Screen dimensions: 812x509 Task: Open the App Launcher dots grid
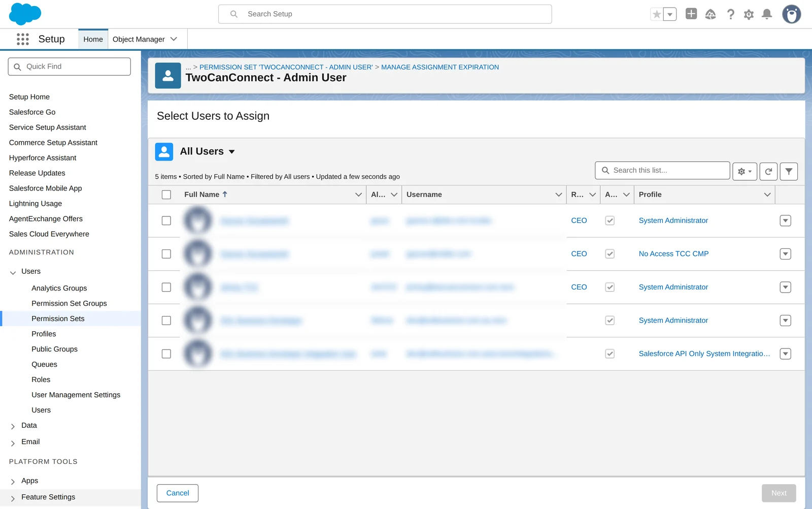click(23, 39)
